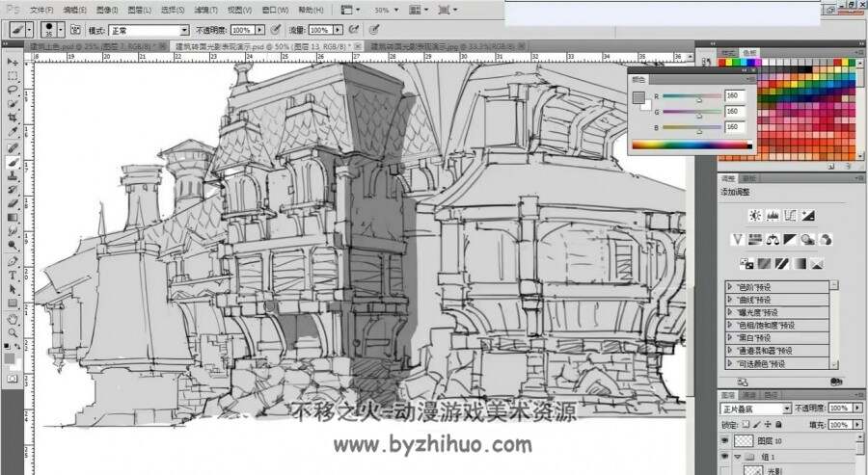Toggle tablet pressure for opacity
The height and width of the screenshot is (475, 868).
(x=276, y=30)
